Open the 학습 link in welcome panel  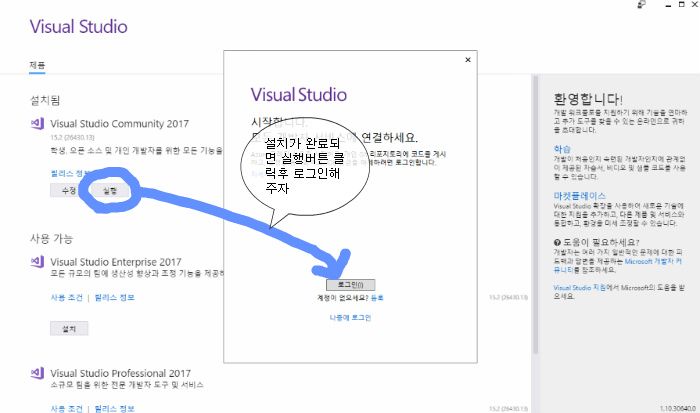(x=562, y=149)
